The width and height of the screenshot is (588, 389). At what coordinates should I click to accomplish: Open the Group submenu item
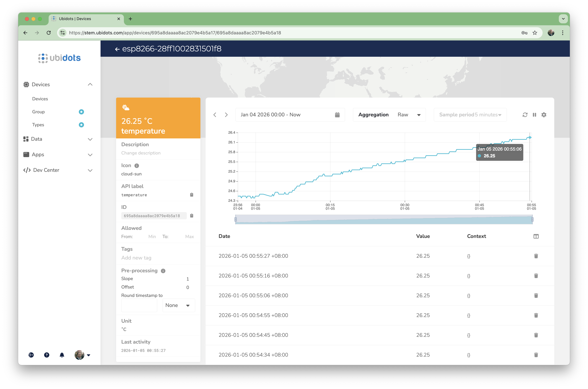coord(38,112)
